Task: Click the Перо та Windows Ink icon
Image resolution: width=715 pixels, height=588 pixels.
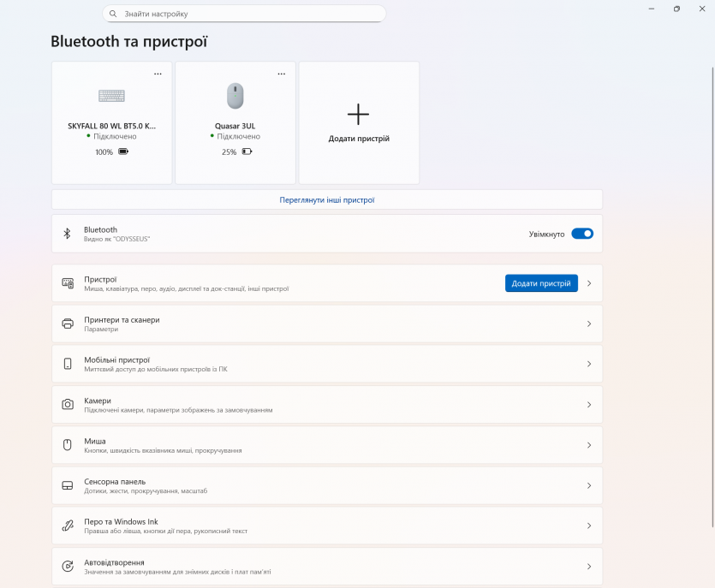Action: 68,526
